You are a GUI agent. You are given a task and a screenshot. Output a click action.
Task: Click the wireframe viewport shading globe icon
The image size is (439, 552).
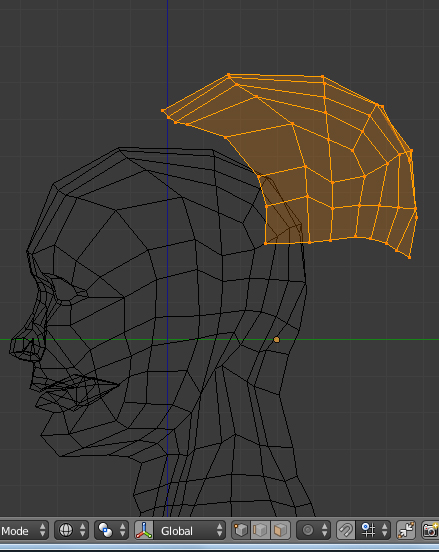(66, 530)
